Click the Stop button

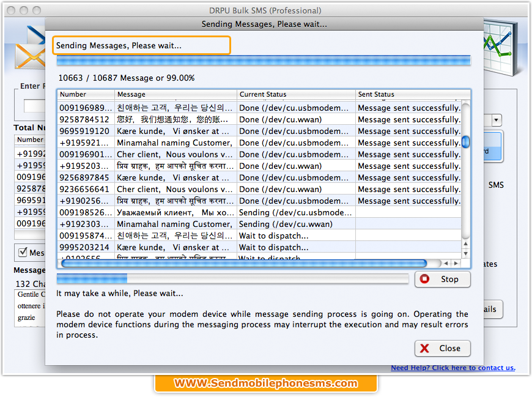(x=443, y=280)
